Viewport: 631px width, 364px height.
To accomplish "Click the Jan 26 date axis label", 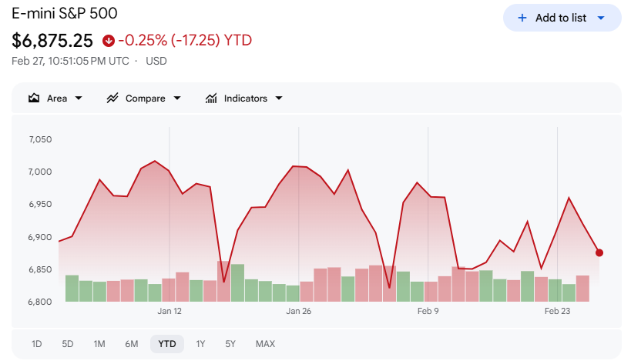I will (x=299, y=311).
